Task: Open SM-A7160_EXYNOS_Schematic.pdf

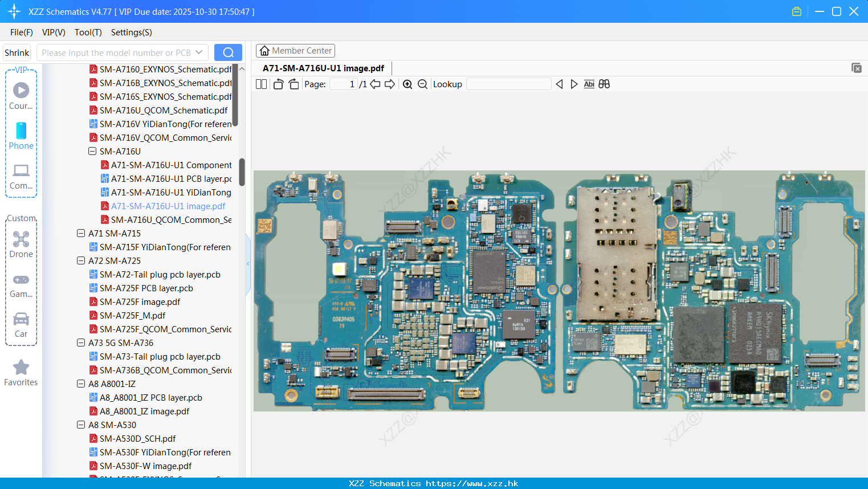Action: pos(161,69)
